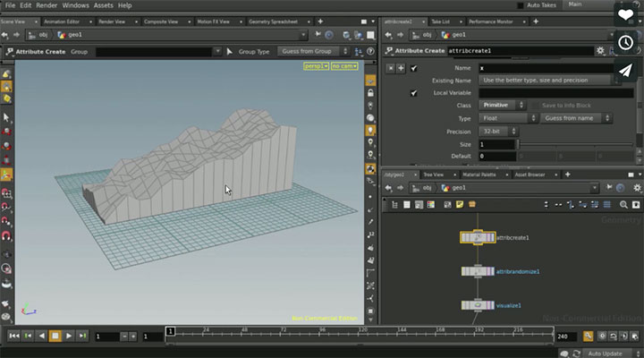Toggle the Local Variable checkbox
This screenshot has width=644, height=358.
[x=413, y=93]
